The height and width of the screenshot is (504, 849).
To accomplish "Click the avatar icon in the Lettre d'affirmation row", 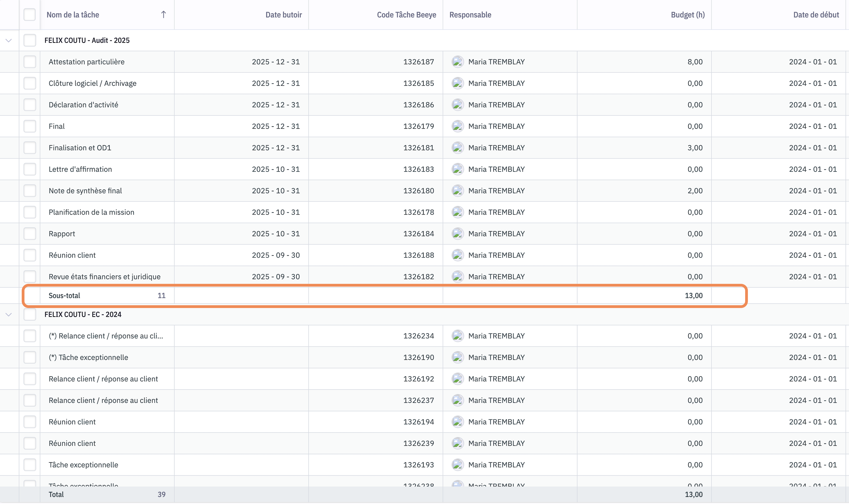I will [457, 169].
